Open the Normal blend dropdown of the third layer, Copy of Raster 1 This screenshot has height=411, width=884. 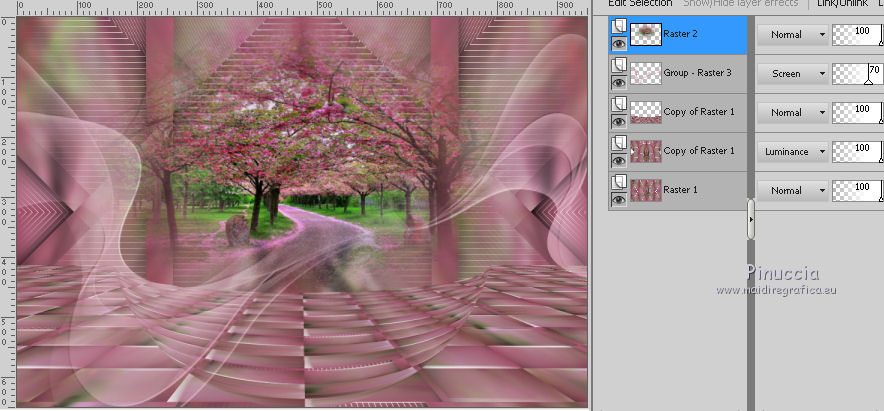click(792, 112)
